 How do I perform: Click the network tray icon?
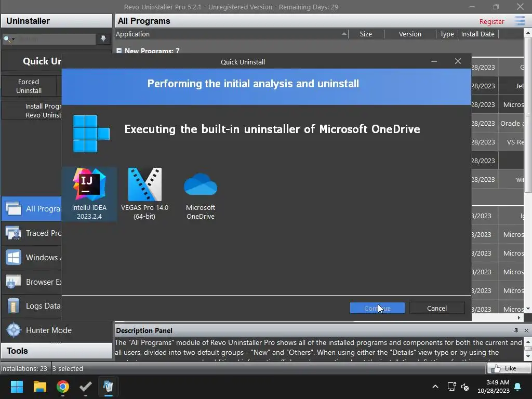point(451,387)
